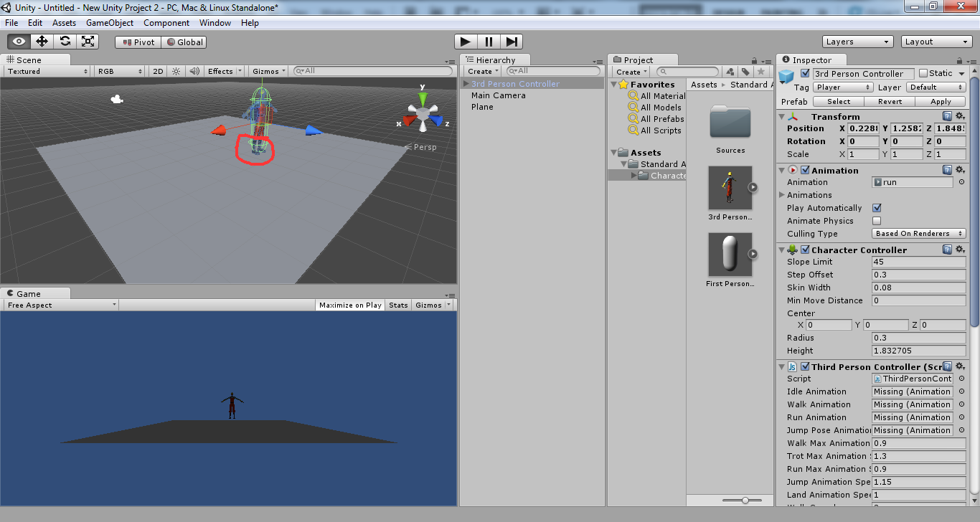980x522 pixels.
Task: Open the Culling Type dropdown
Action: (x=919, y=234)
